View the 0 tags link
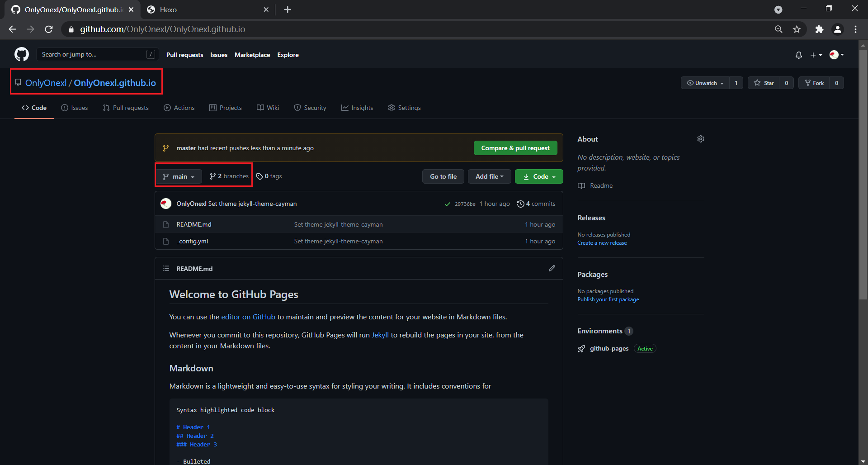Screen dimensions: 868x465 269,176
